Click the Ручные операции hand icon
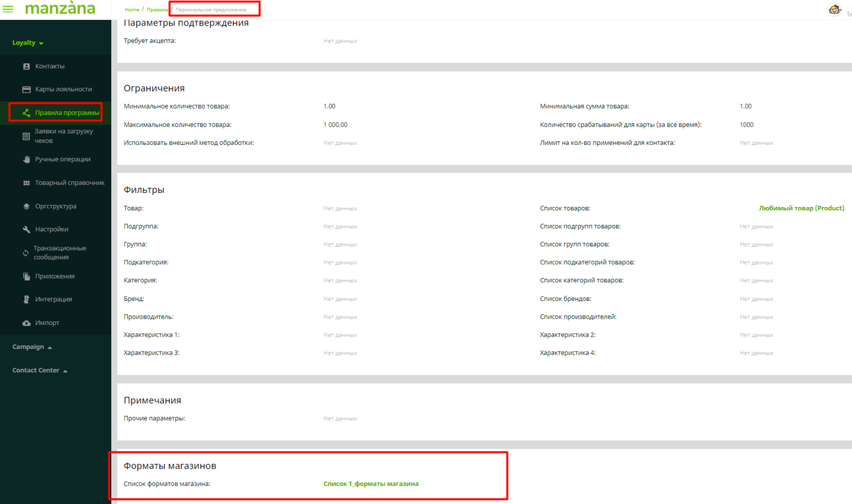The height and width of the screenshot is (504, 852). [26, 160]
